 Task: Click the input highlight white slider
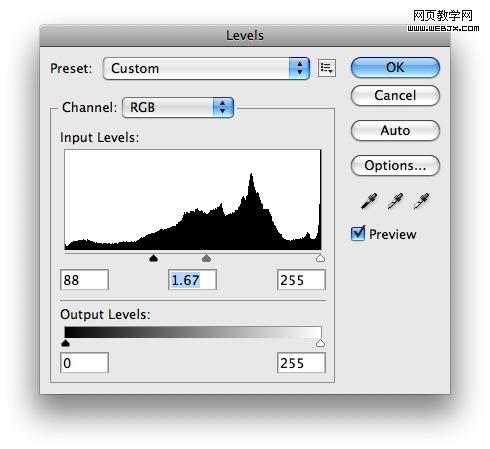[320, 258]
